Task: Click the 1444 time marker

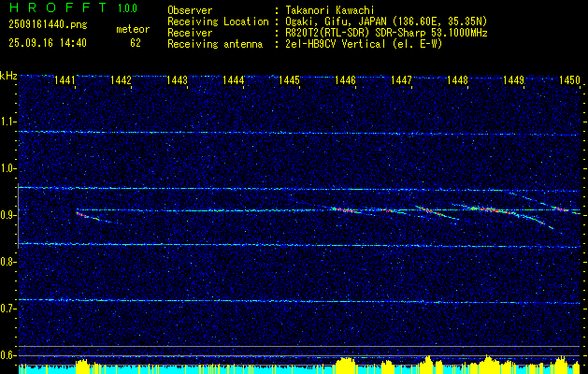Action: click(234, 80)
